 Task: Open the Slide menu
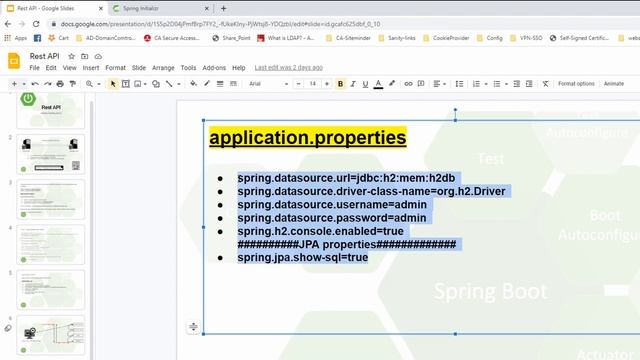click(x=139, y=68)
